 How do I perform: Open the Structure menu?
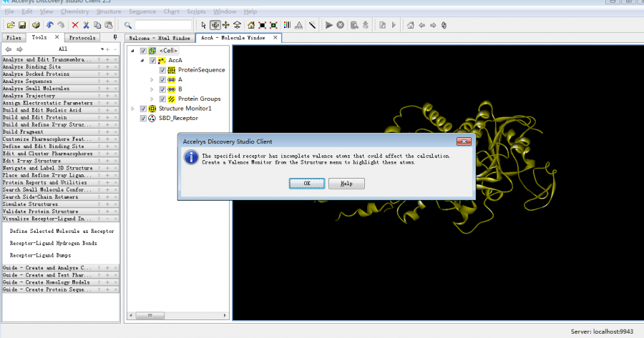click(x=109, y=11)
